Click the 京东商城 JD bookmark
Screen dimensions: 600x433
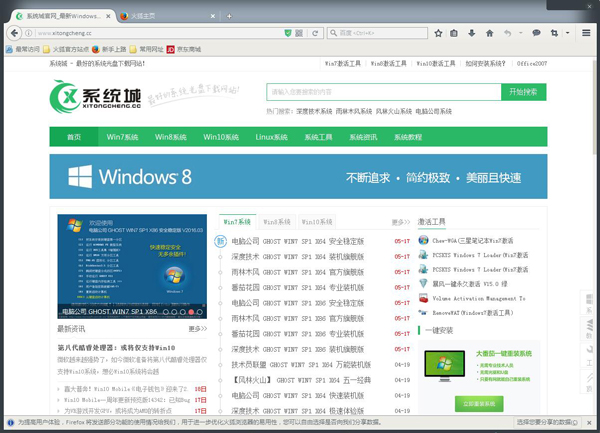pyautogui.click(x=184, y=49)
